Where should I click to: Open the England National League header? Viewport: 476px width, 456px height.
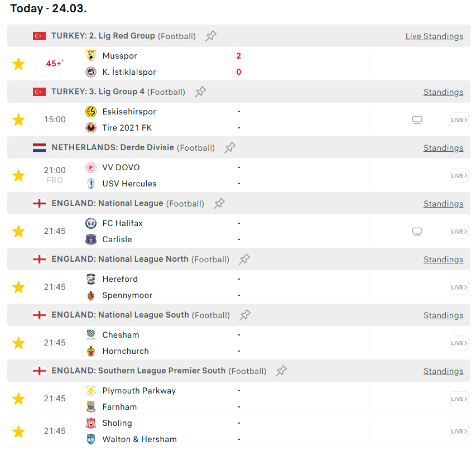[x=107, y=203]
